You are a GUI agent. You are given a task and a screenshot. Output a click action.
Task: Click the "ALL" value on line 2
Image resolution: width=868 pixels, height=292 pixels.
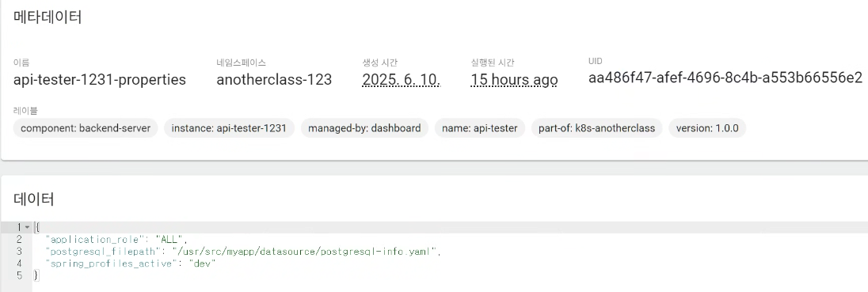pos(171,240)
